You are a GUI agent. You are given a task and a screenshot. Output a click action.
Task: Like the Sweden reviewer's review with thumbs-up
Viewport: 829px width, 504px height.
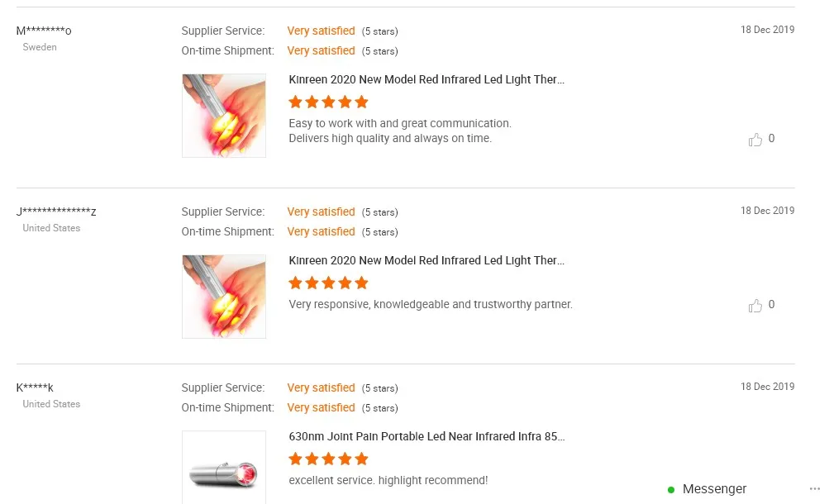click(x=755, y=140)
